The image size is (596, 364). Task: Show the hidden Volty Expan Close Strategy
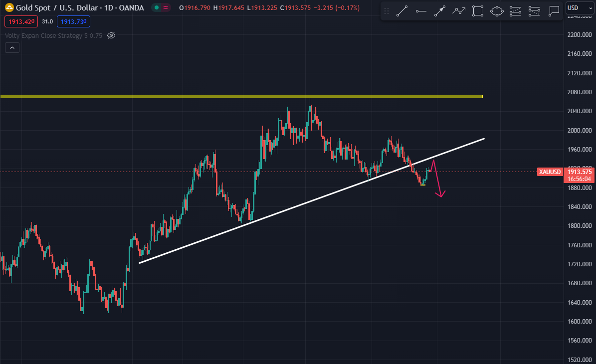111,35
